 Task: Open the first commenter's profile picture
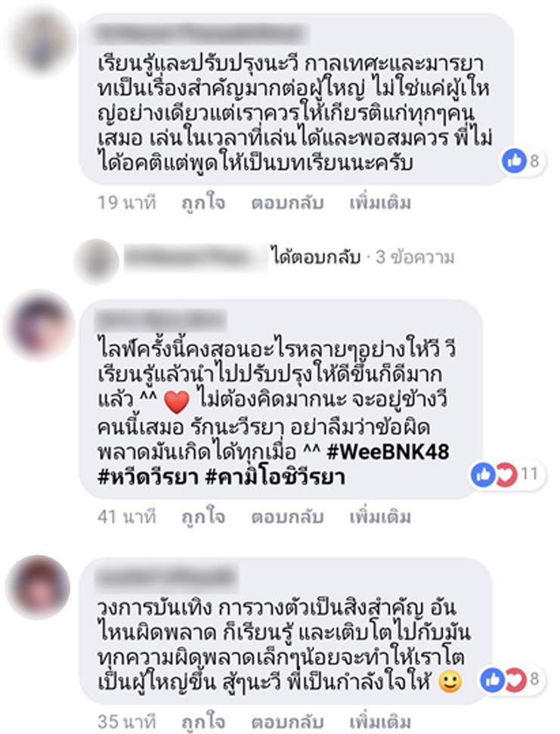click(x=42, y=41)
